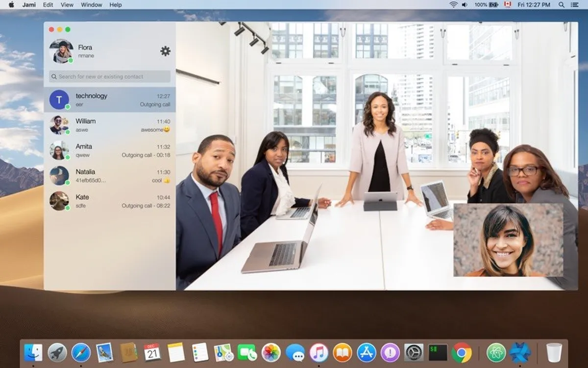This screenshot has width=588, height=368.
Task: Open Terminal icon in Dock
Action: pyautogui.click(x=438, y=352)
